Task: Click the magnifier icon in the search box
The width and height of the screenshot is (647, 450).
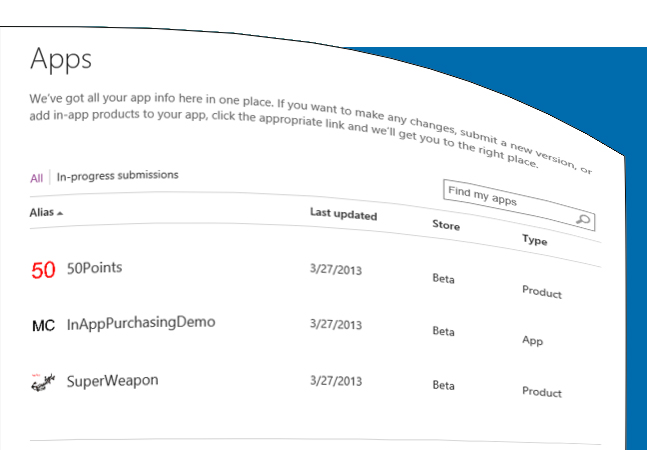Action: tap(584, 220)
